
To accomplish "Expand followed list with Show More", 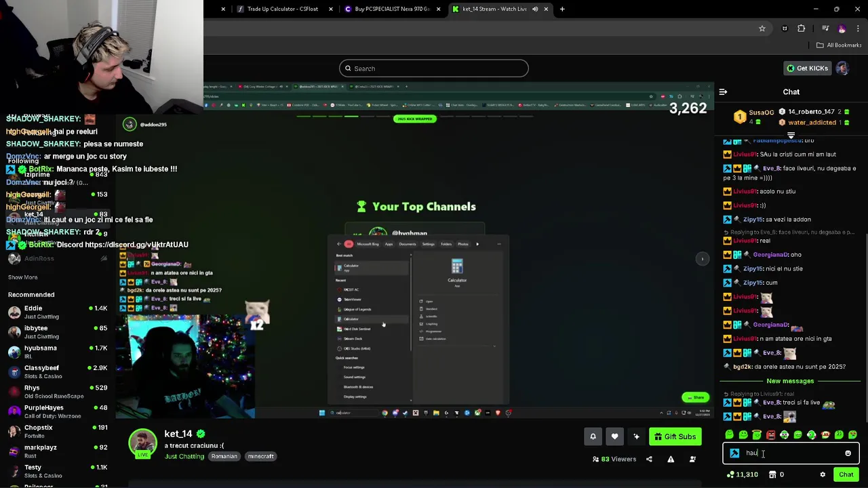I will [22, 277].
